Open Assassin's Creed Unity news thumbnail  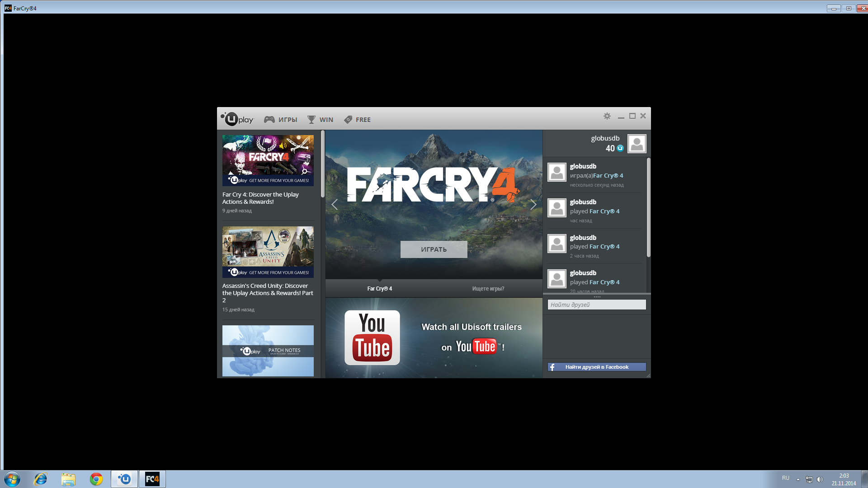[268, 252]
